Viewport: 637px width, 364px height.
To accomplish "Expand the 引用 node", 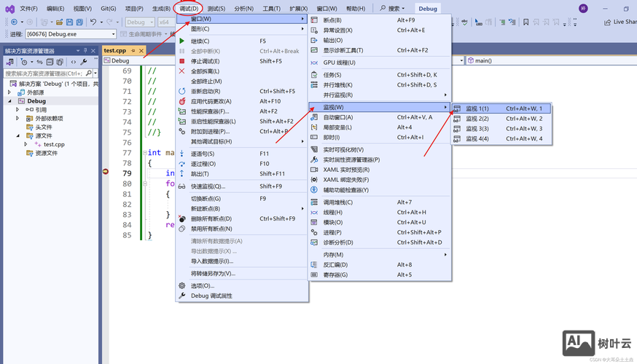I will (17, 110).
